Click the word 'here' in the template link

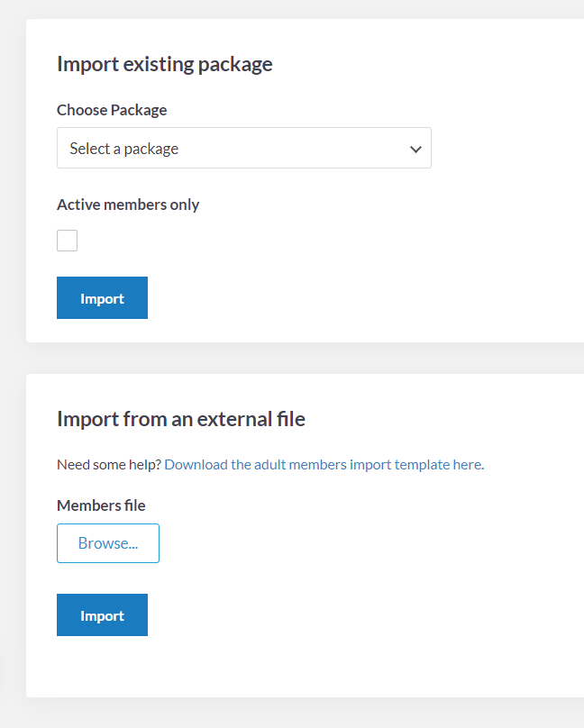[467, 465]
